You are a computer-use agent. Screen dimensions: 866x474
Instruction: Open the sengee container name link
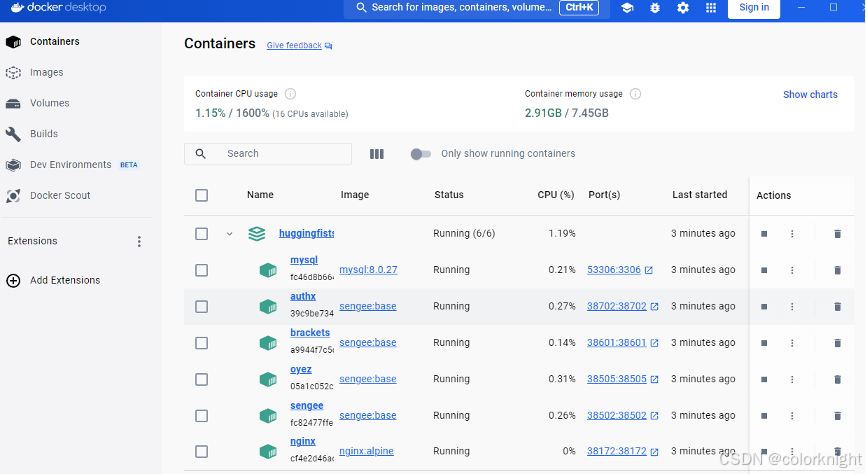[x=307, y=405]
